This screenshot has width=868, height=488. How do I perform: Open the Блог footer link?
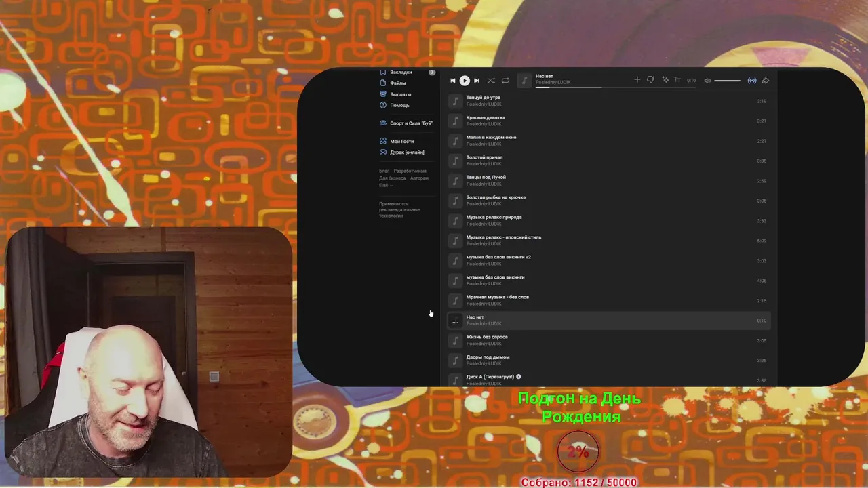point(384,171)
